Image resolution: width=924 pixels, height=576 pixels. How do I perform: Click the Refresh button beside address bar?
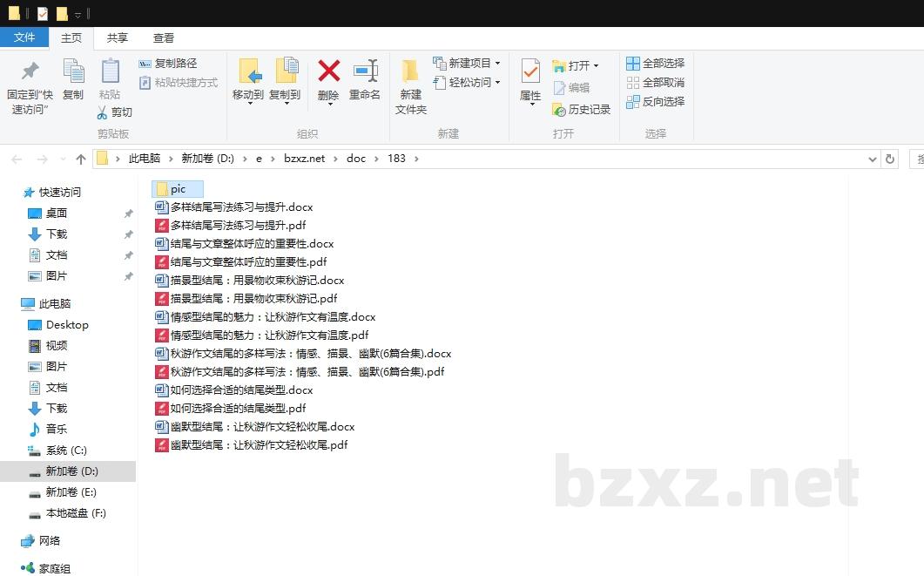click(x=889, y=159)
